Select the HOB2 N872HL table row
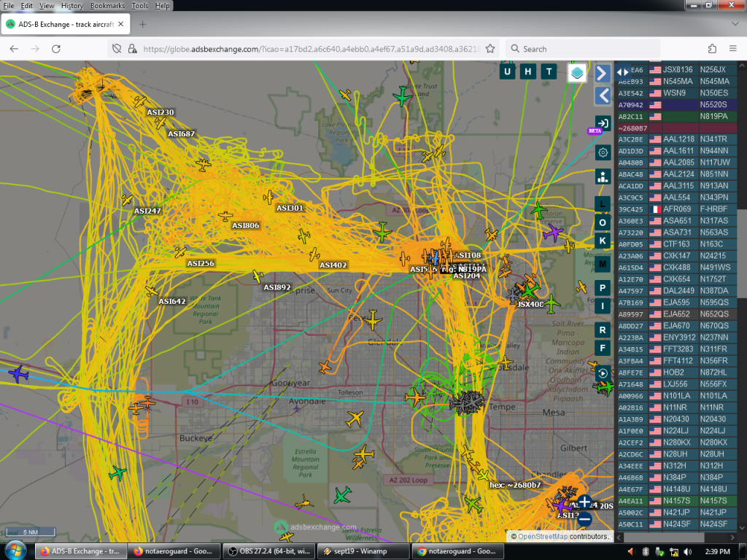The image size is (747, 560). [x=678, y=373]
